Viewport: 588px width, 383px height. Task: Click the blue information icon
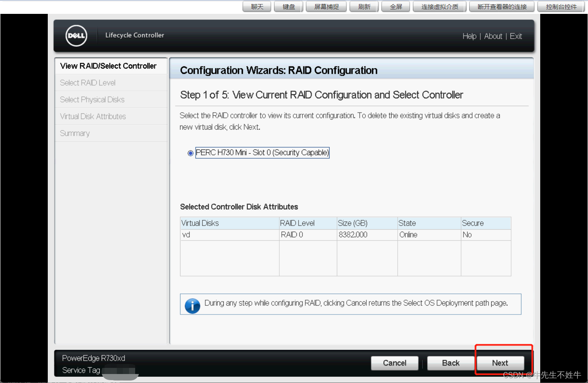[x=192, y=306]
